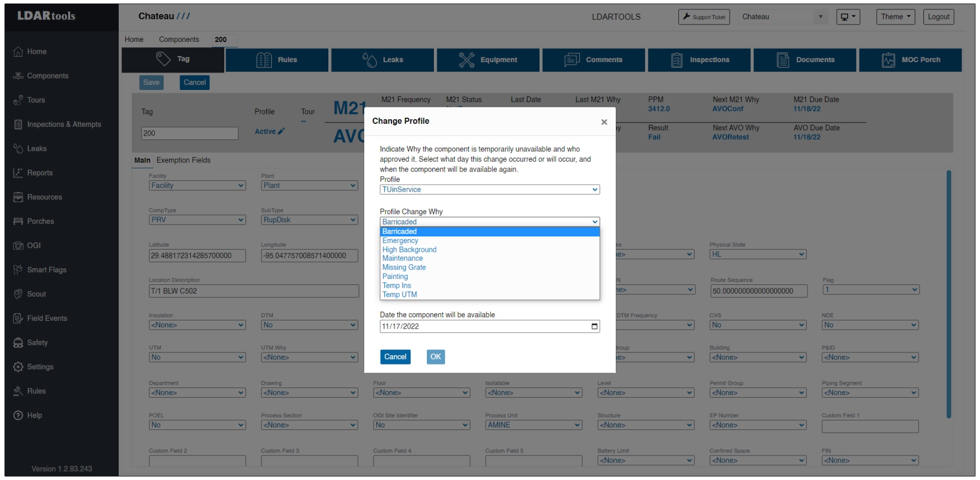Click the Smart Flags icon in sidebar

tap(18, 270)
